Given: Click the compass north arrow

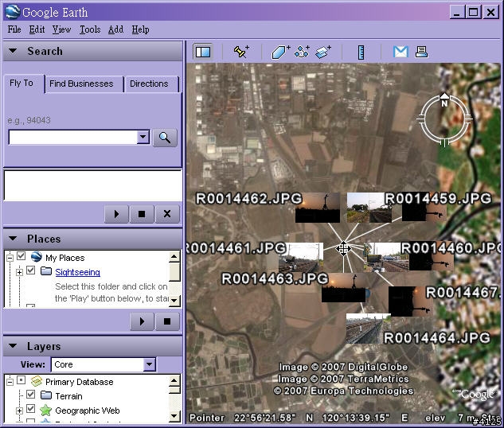Looking at the screenshot, I should [444, 100].
